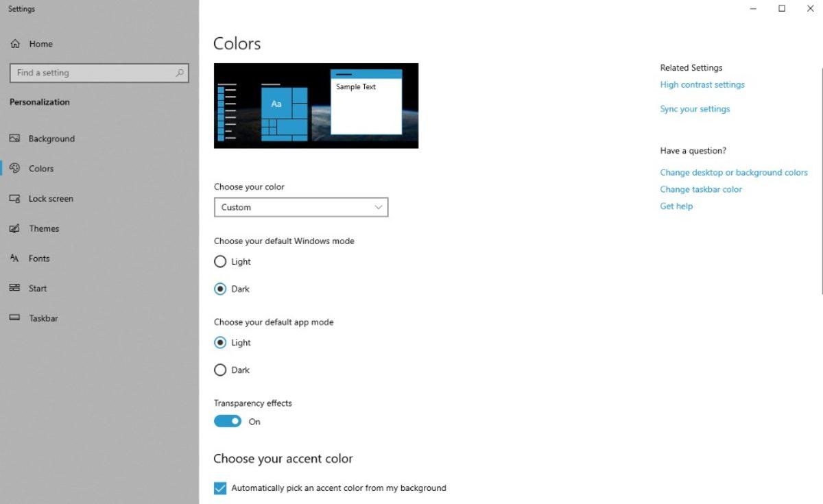Go to Themes settings

click(43, 228)
